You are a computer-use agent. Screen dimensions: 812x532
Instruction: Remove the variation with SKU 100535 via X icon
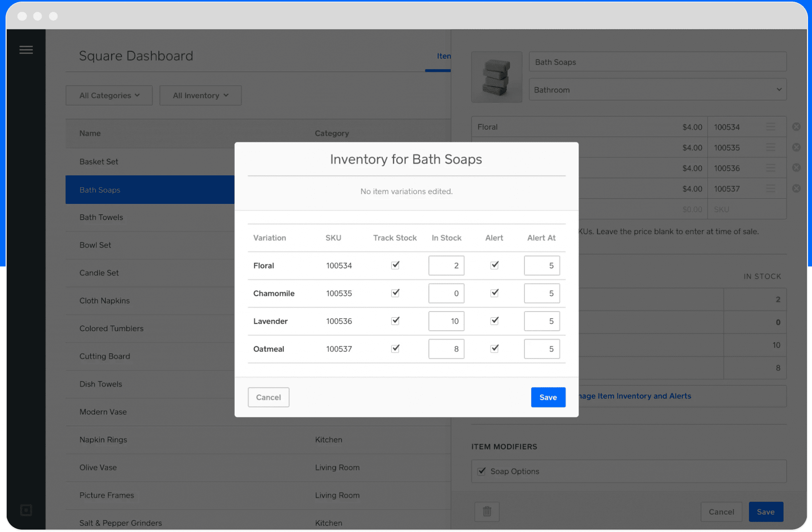797,147
